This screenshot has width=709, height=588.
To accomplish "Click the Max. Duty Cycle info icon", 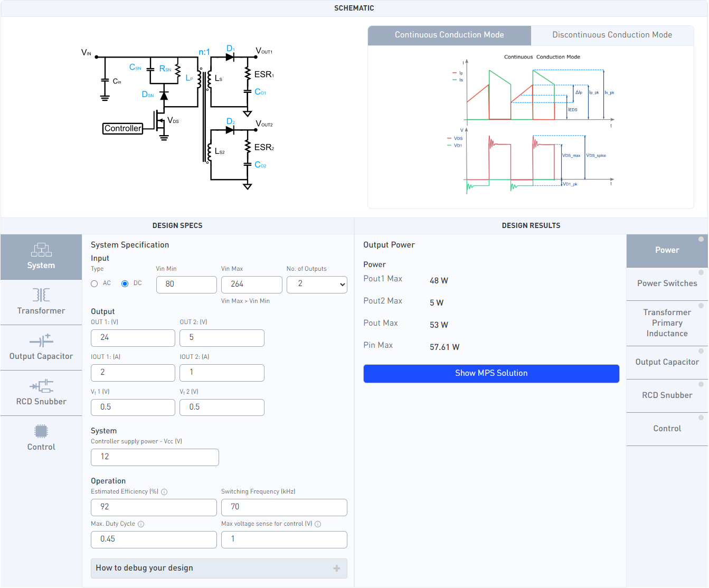I will (x=141, y=524).
